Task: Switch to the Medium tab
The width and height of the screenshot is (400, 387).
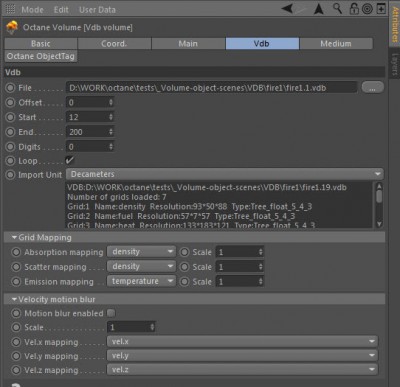Action: click(336, 44)
